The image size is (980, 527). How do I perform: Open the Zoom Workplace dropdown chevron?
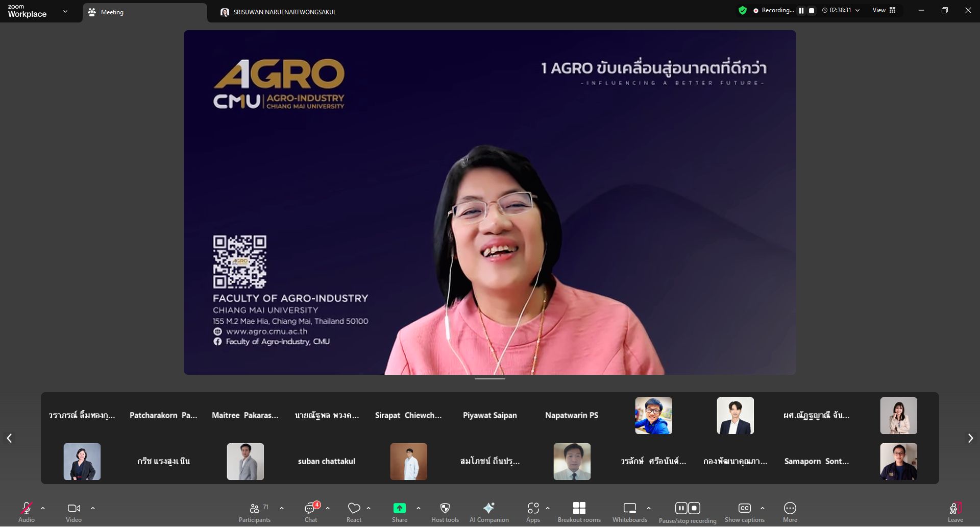tap(65, 11)
